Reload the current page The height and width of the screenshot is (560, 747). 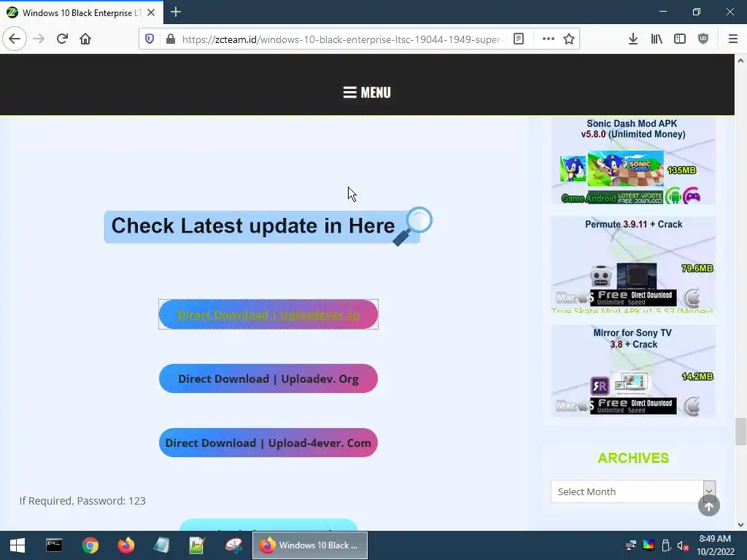[x=62, y=39]
